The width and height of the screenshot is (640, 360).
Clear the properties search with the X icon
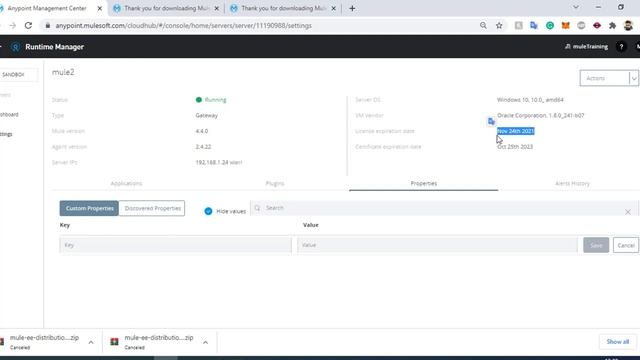point(628,212)
